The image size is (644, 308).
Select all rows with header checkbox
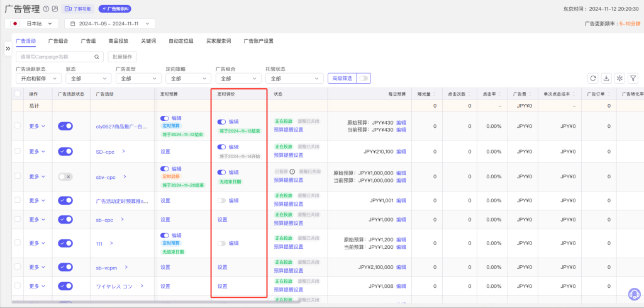(17, 94)
